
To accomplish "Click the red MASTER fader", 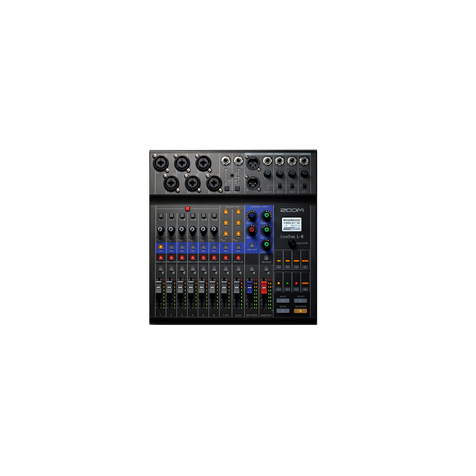I will [264, 287].
